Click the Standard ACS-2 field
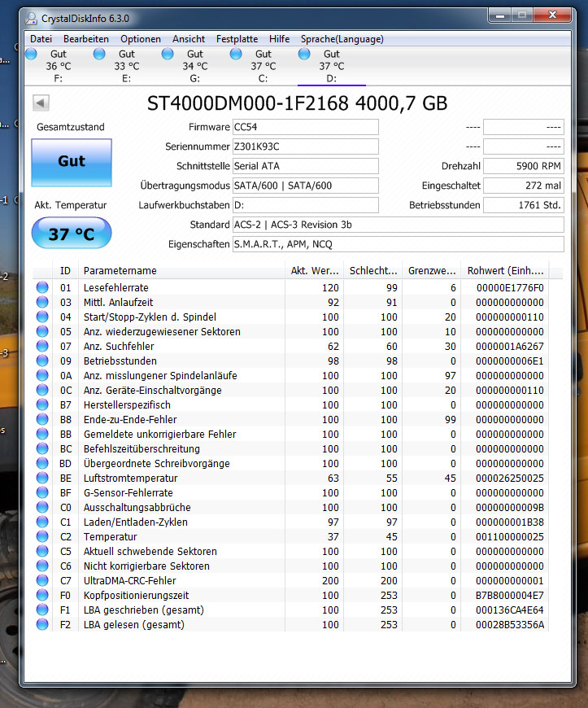 (398, 225)
